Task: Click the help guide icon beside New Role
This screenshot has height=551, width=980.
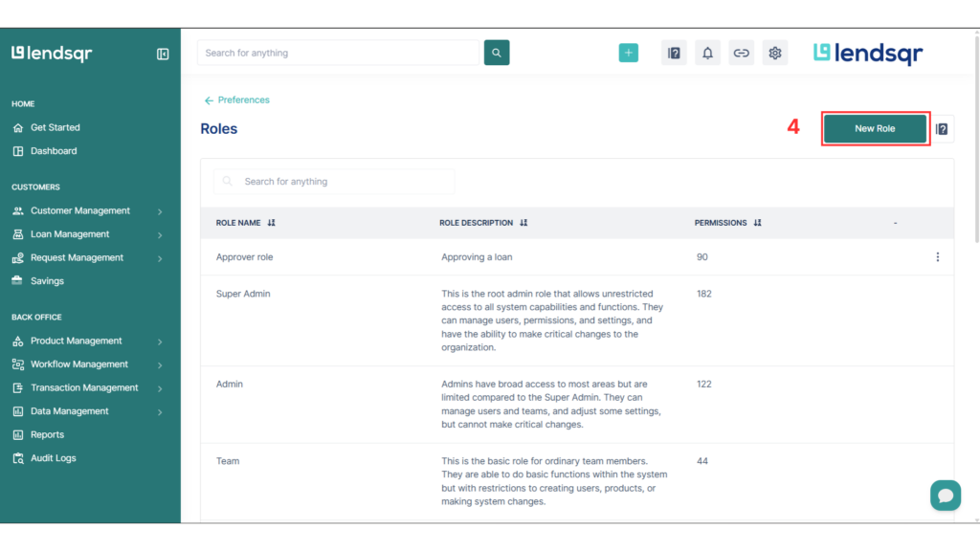Action: 941,127
